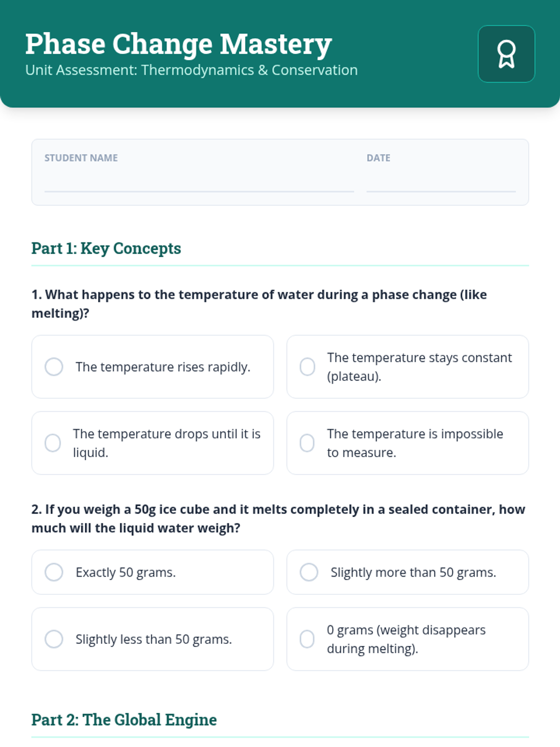Click the 'Exactly 50 grams' option card text

pyautogui.click(x=126, y=572)
